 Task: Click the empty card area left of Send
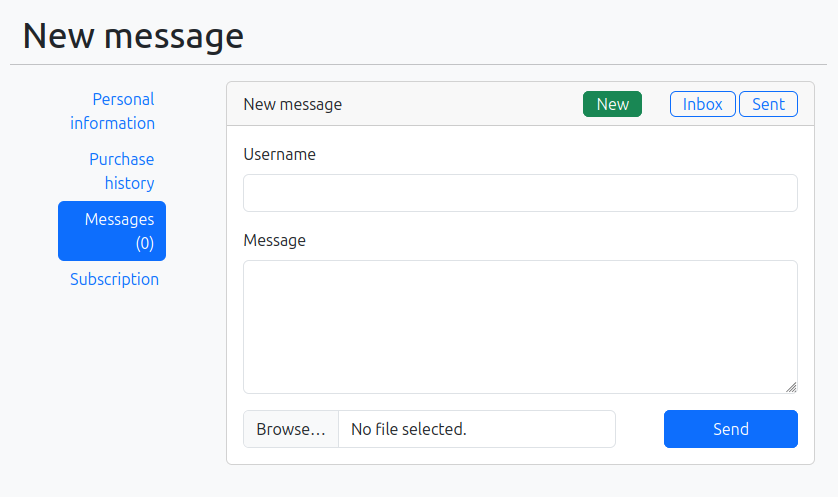tap(640, 429)
